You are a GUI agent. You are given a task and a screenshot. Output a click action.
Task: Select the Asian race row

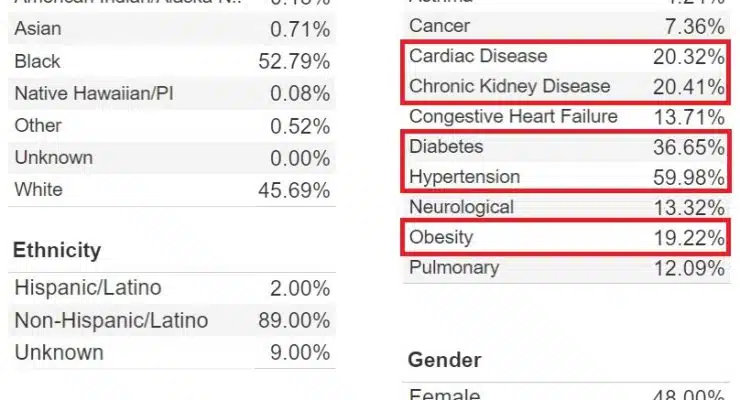click(x=172, y=29)
